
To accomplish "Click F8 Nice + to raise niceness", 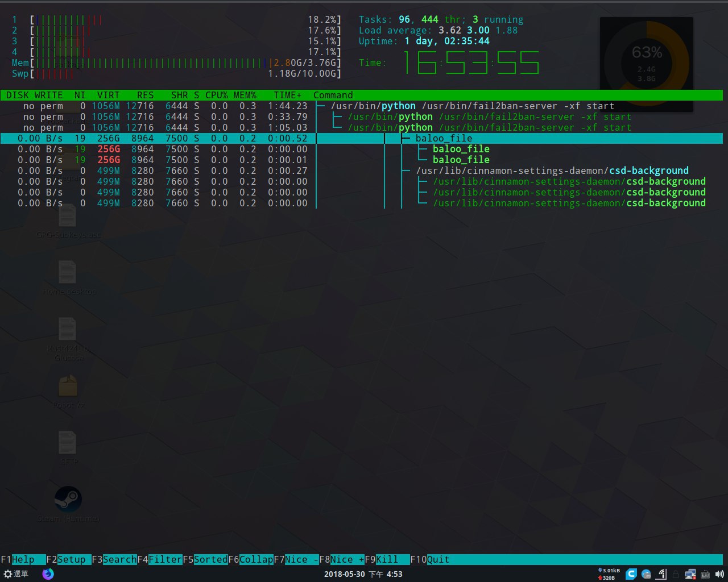I will (342, 559).
